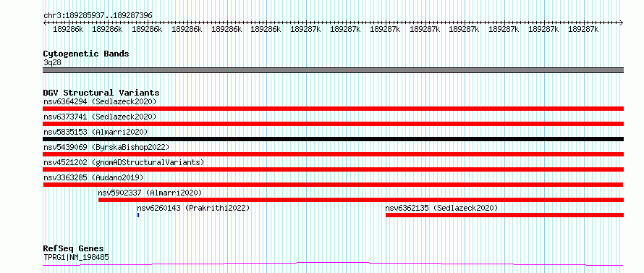Open variant nsv6260143 (Prakrithi2022) label
644x273 pixels.
tap(193, 208)
